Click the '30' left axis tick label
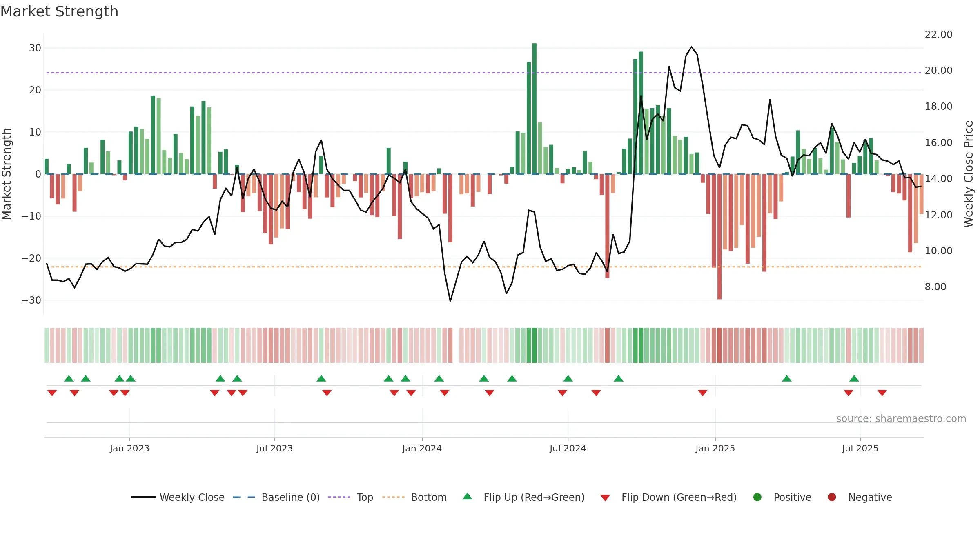 point(35,48)
